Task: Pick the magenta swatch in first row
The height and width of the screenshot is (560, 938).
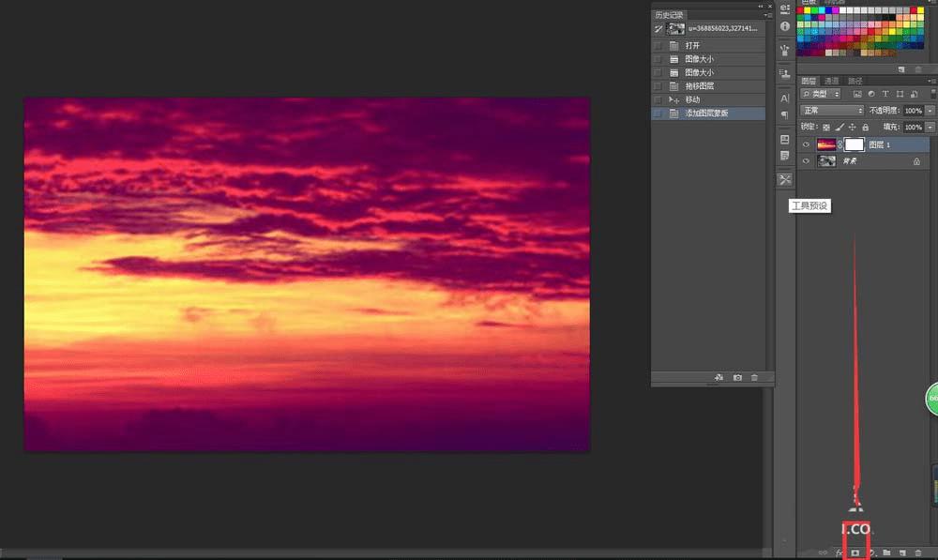Action: coord(835,10)
